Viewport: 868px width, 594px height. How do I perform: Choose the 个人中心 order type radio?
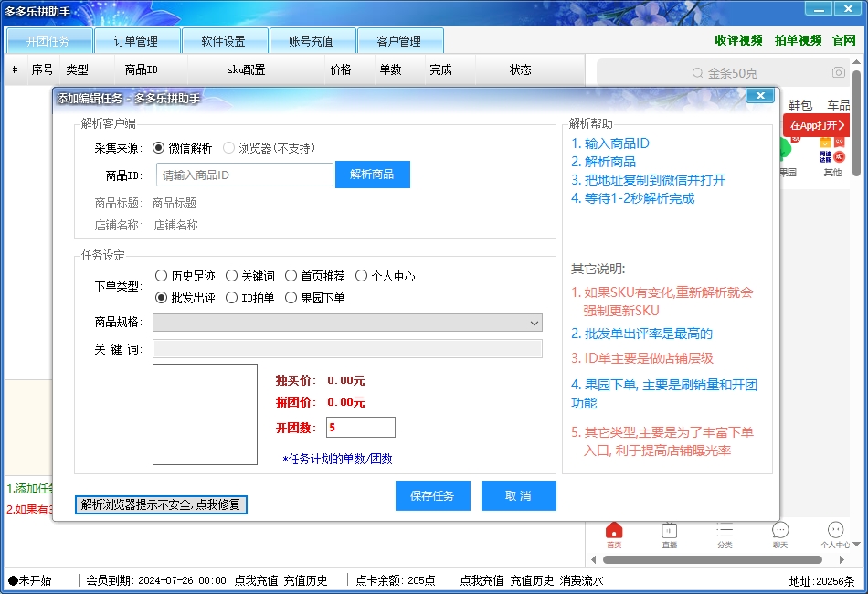pos(386,276)
